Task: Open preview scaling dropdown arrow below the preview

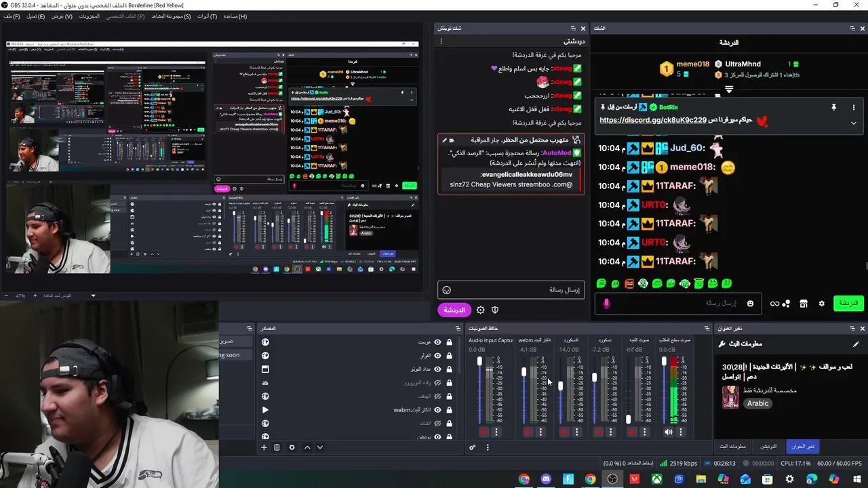Action: pyautogui.click(x=93, y=296)
